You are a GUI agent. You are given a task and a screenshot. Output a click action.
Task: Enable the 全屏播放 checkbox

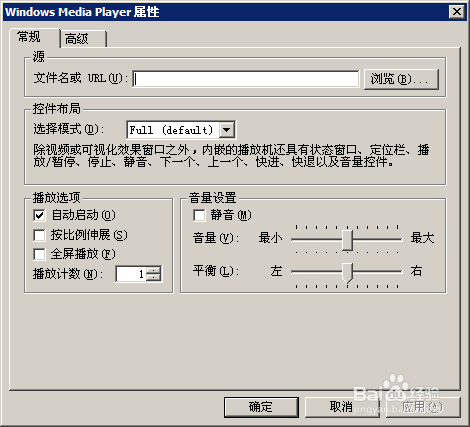click(39, 254)
